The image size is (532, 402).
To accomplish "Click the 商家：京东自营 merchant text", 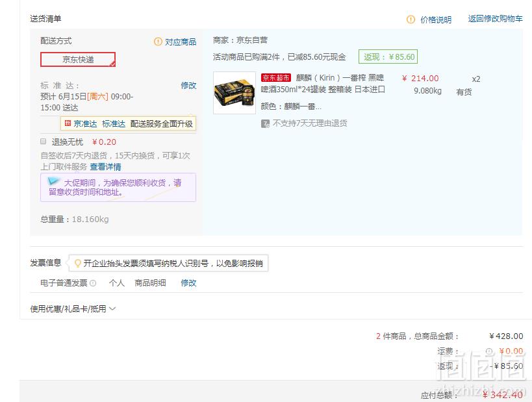I will (x=240, y=40).
